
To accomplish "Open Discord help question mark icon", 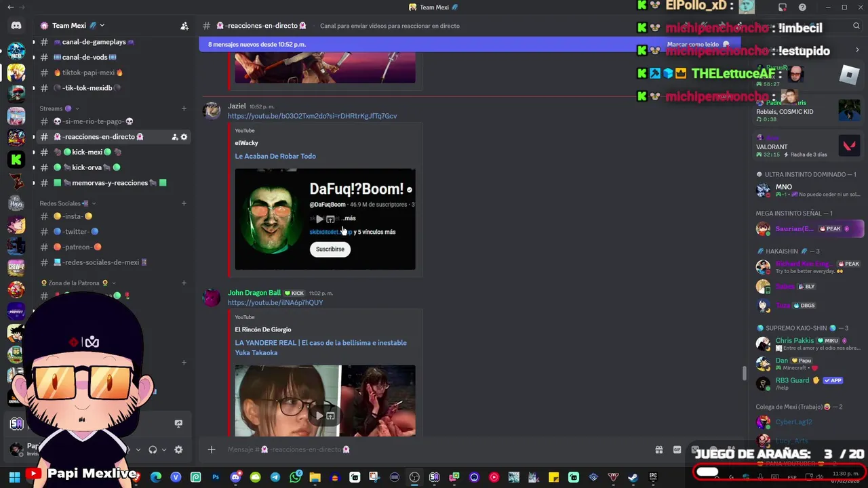I will point(802,7).
